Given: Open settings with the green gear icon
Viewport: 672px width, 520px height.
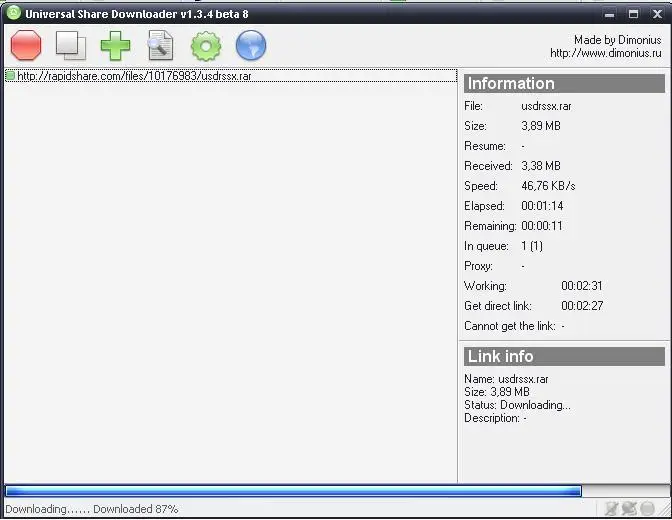Looking at the screenshot, I should point(206,45).
